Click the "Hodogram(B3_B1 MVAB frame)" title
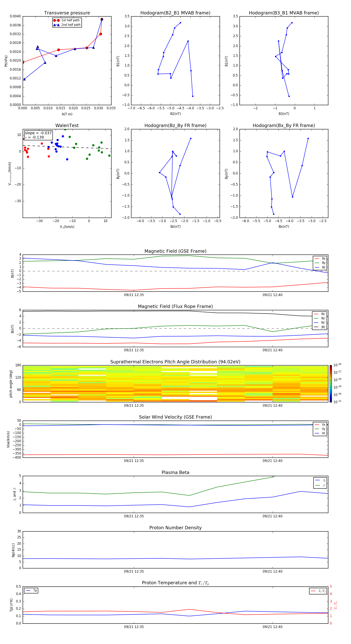351x644 pixels. [284, 13]
